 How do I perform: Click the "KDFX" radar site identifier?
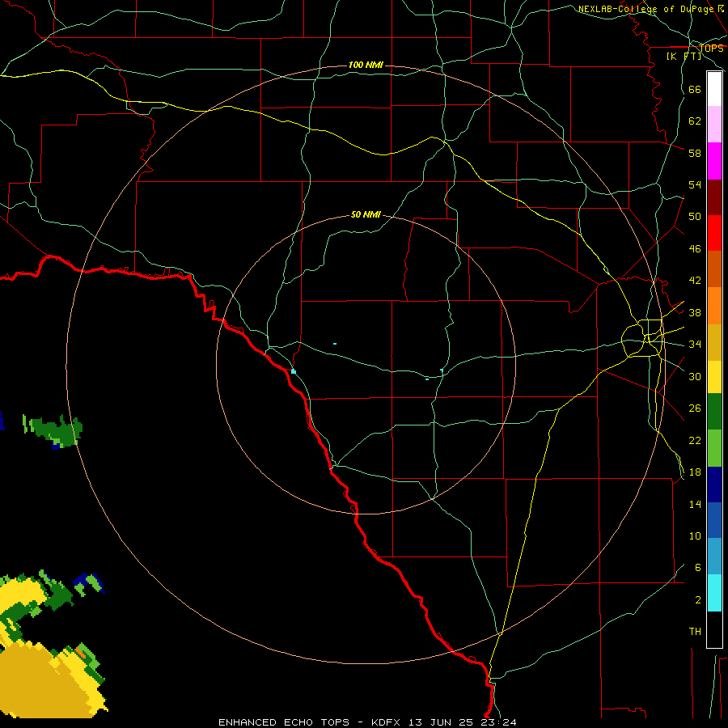(x=385, y=722)
